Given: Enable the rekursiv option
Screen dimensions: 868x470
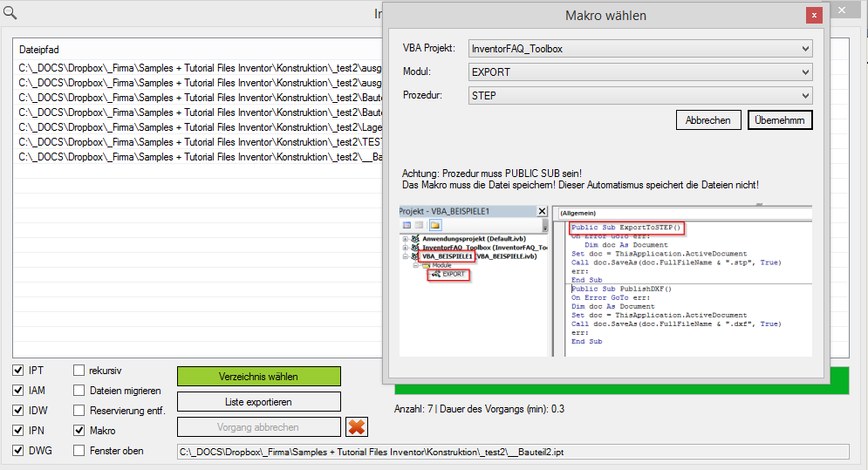Looking at the screenshot, I should (x=79, y=371).
